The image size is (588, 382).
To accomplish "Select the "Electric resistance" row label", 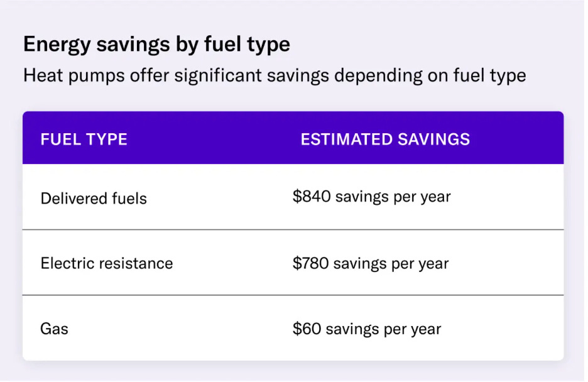I will pos(107,263).
